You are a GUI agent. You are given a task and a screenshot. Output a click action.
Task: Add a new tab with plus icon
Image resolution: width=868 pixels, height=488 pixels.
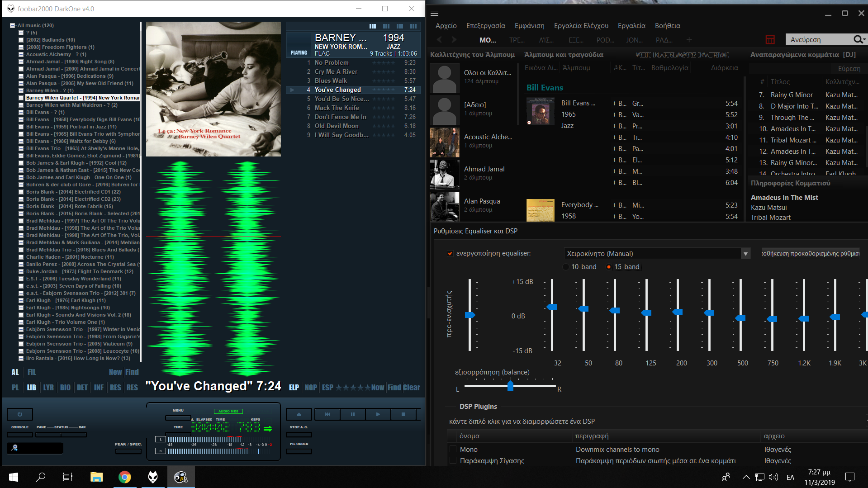point(689,40)
